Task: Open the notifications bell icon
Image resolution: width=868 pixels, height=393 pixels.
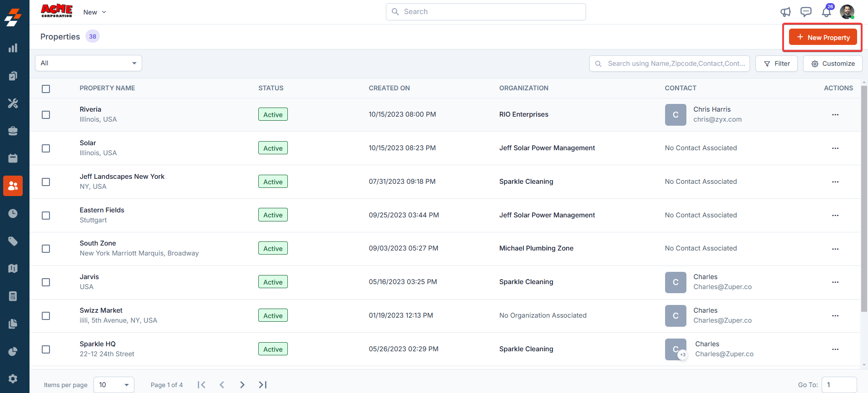Action: click(x=826, y=12)
